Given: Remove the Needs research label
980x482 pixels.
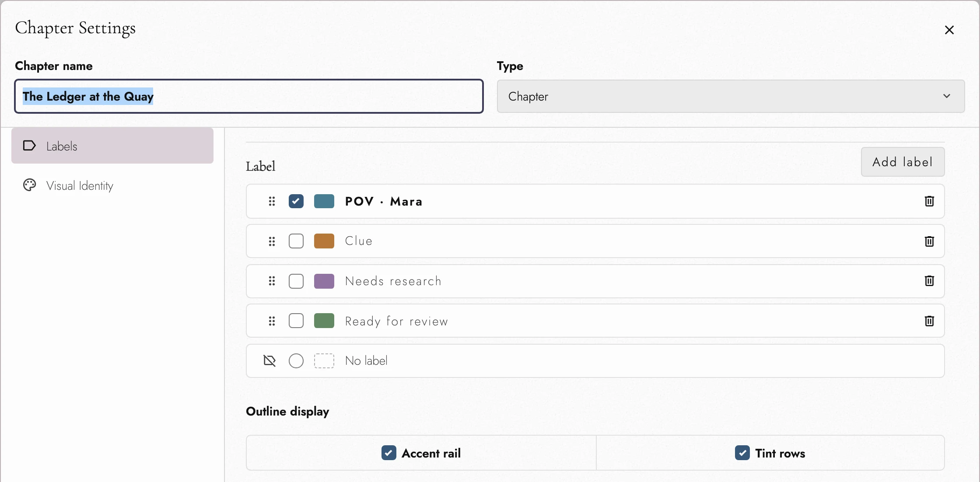Looking at the screenshot, I should 929,281.
